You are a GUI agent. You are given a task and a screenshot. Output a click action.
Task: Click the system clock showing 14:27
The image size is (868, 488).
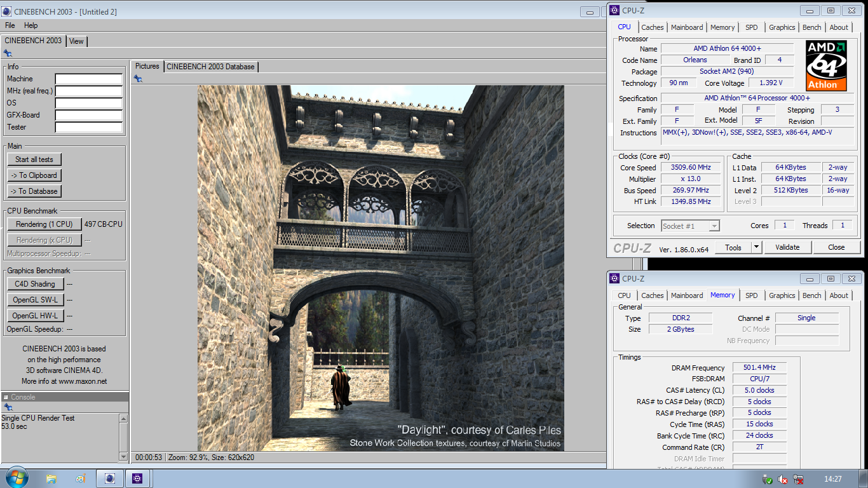[832, 479]
